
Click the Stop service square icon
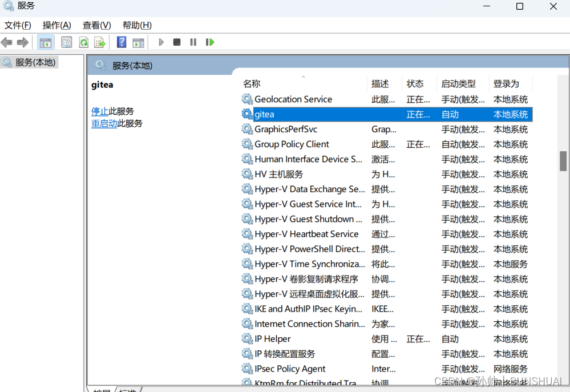[x=177, y=42]
